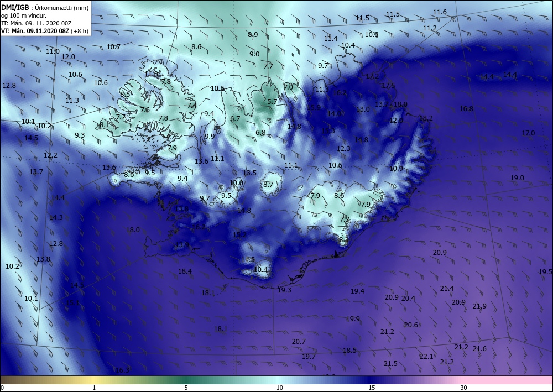
Task: Click the 20.6 value label
Action: (x=411, y=325)
